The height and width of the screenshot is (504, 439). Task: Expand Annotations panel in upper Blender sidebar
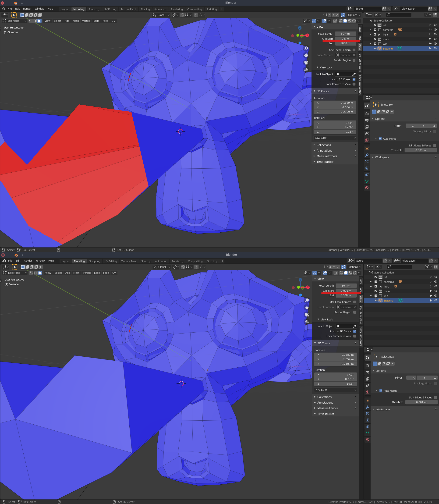pyautogui.click(x=324, y=151)
